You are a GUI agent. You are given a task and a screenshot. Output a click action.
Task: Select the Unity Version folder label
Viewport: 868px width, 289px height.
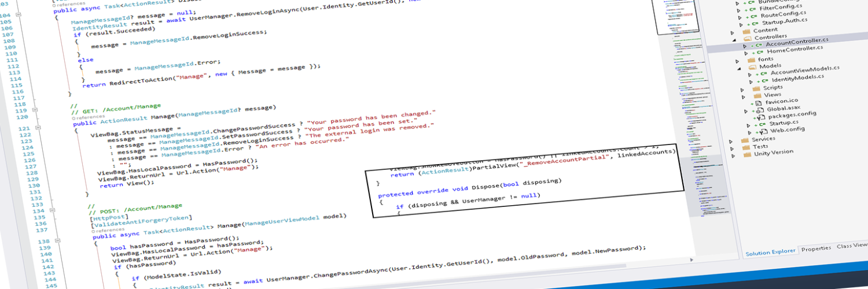(x=774, y=153)
